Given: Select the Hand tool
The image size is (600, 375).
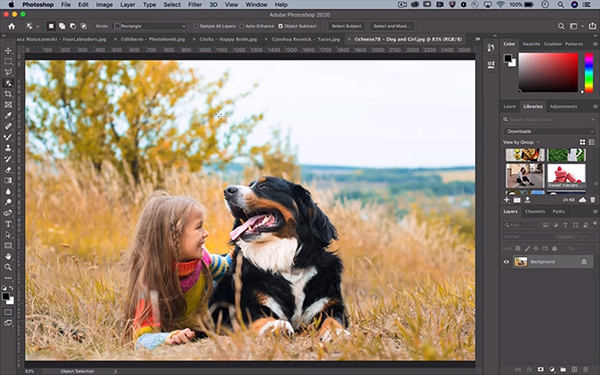Looking at the screenshot, I should coord(8,256).
